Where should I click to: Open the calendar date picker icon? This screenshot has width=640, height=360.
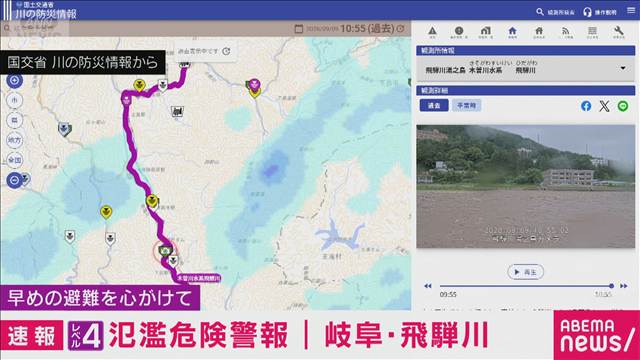(x=299, y=29)
